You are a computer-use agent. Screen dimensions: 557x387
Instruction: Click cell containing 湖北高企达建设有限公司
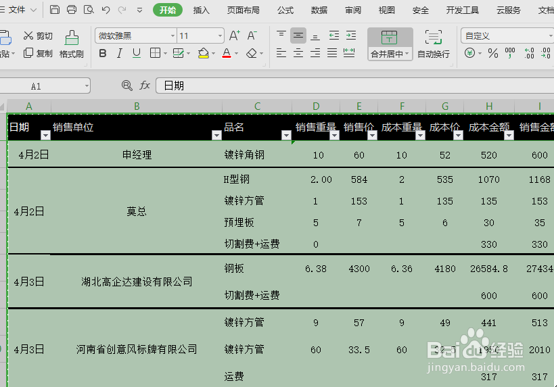[x=137, y=281]
